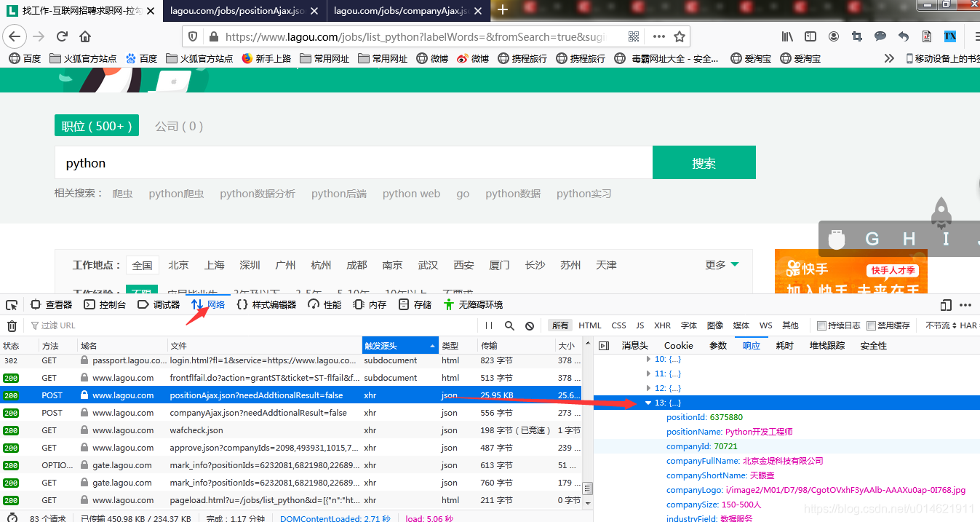Image resolution: width=980 pixels, height=522 pixels.
Task: Enable the 持续日志 checkbox
Action: tap(822, 325)
